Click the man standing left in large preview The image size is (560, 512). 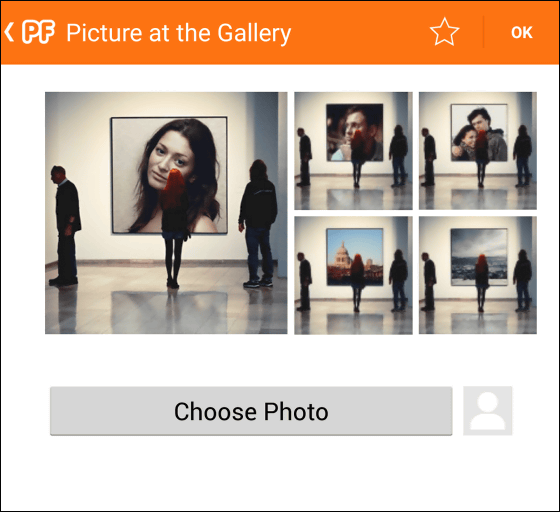point(65,226)
